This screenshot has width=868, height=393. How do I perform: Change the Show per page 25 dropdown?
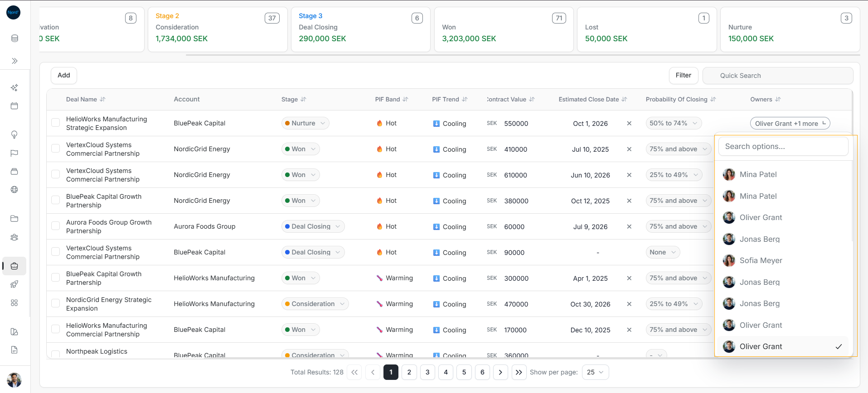(x=595, y=372)
